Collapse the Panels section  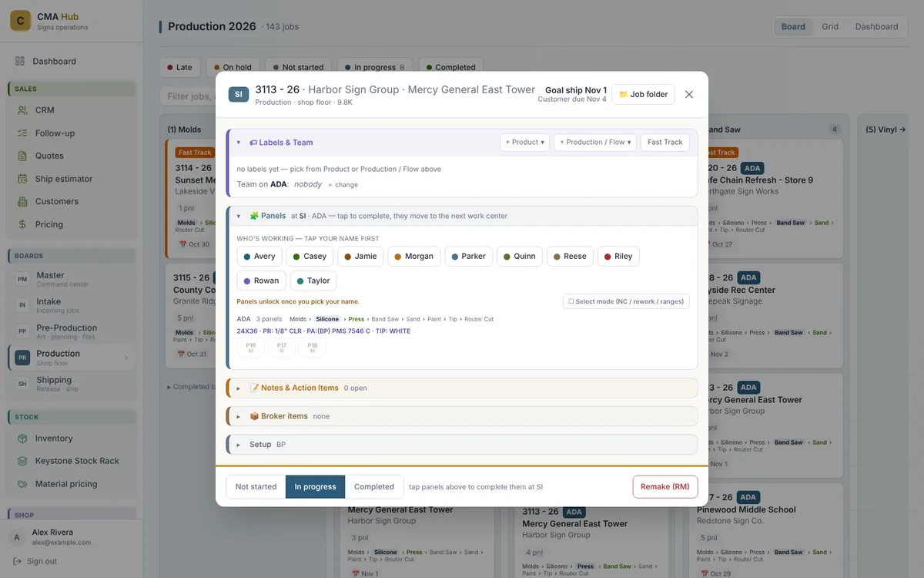239,217
